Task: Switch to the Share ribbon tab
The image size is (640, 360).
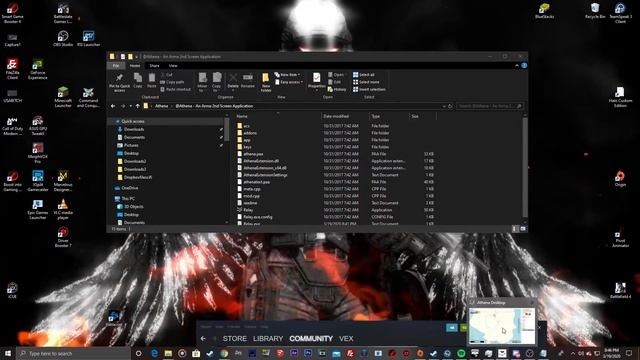Action: click(x=154, y=65)
